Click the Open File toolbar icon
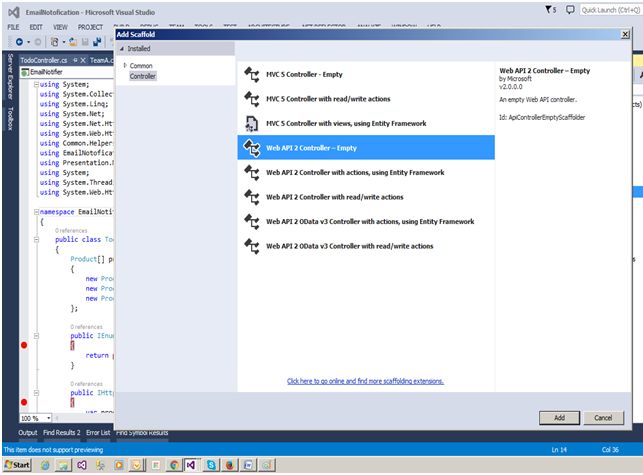Screen dimensions: 643x475 pos(73,42)
